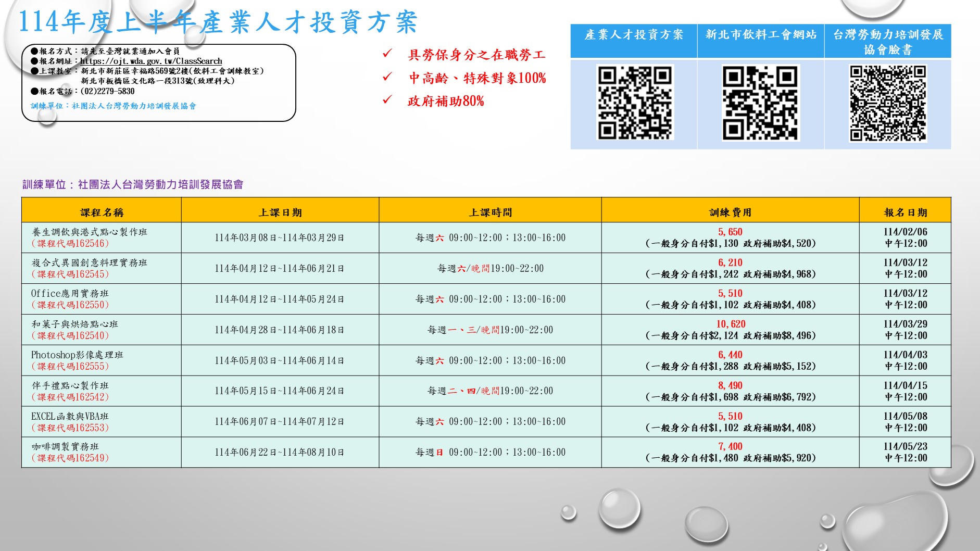Image resolution: width=980 pixels, height=551 pixels.
Task: Click the checkmark beside 政府補助80%
Action: pos(387,100)
